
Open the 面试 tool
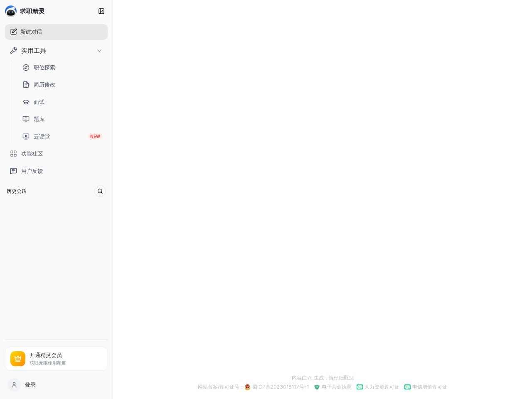pyautogui.click(x=62, y=102)
